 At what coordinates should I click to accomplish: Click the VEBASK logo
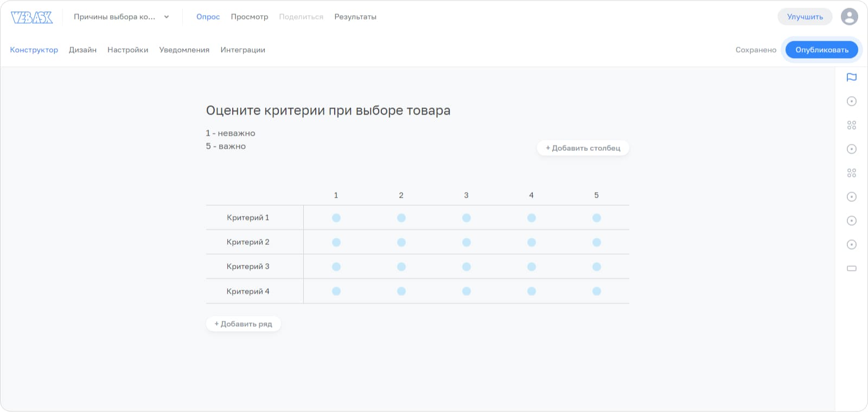(32, 17)
